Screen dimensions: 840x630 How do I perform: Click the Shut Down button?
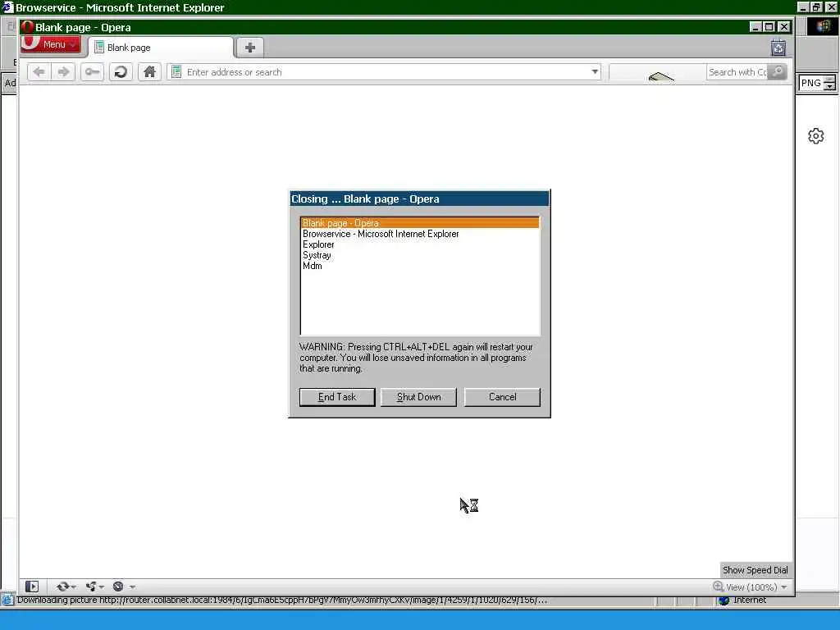[418, 397]
